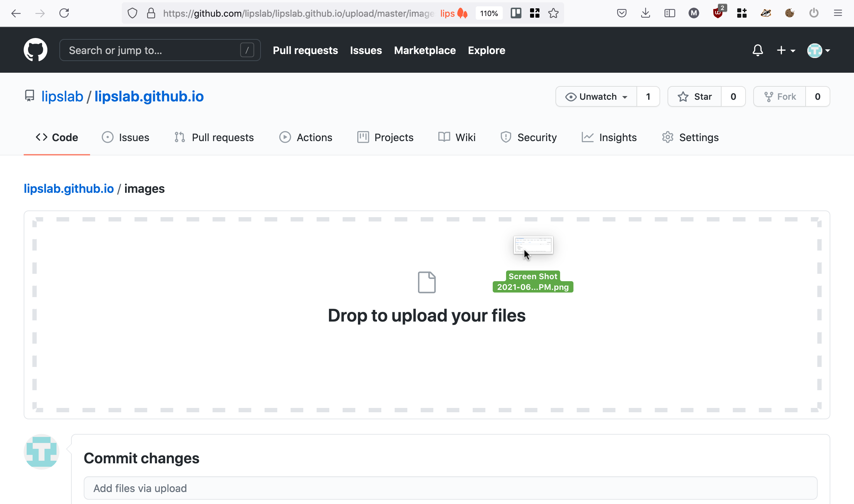The height and width of the screenshot is (504, 854).
Task: Reload the page with the refresh icon
Action: pos(64,13)
